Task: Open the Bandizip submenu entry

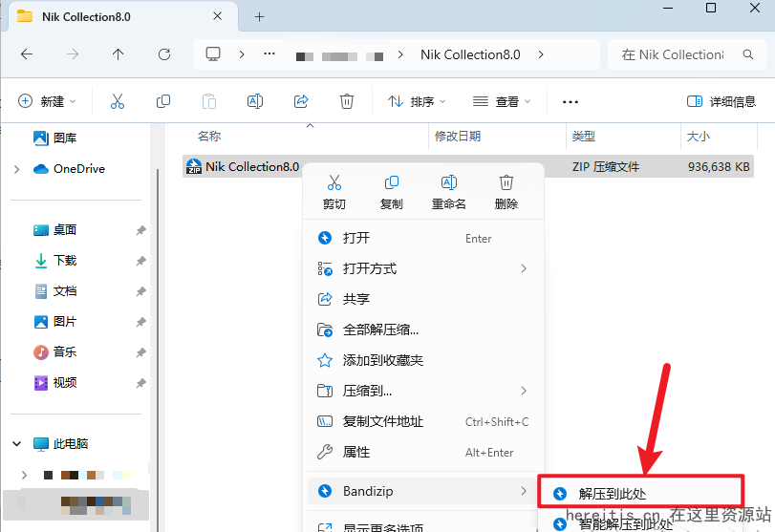Action: (423, 491)
